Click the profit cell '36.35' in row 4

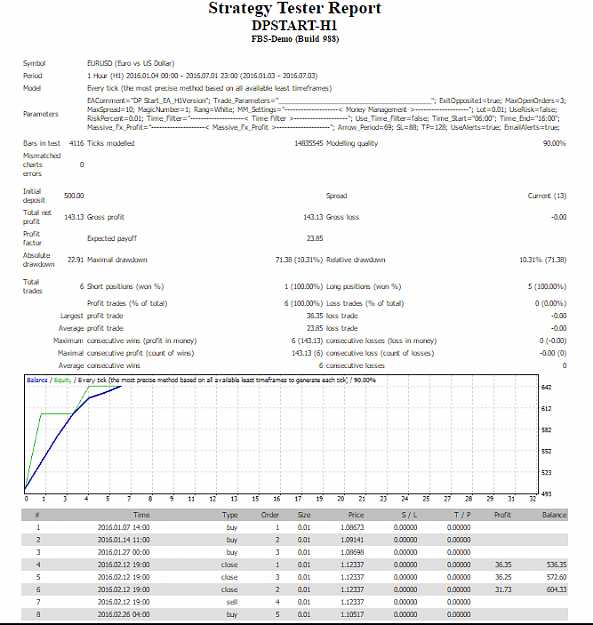(503, 565)
